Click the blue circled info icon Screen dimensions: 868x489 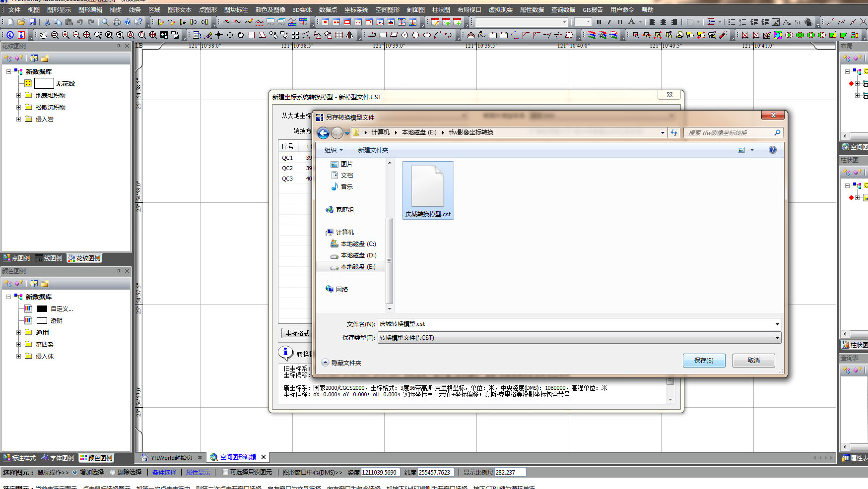pyautogui.click(x=10, y=35)
